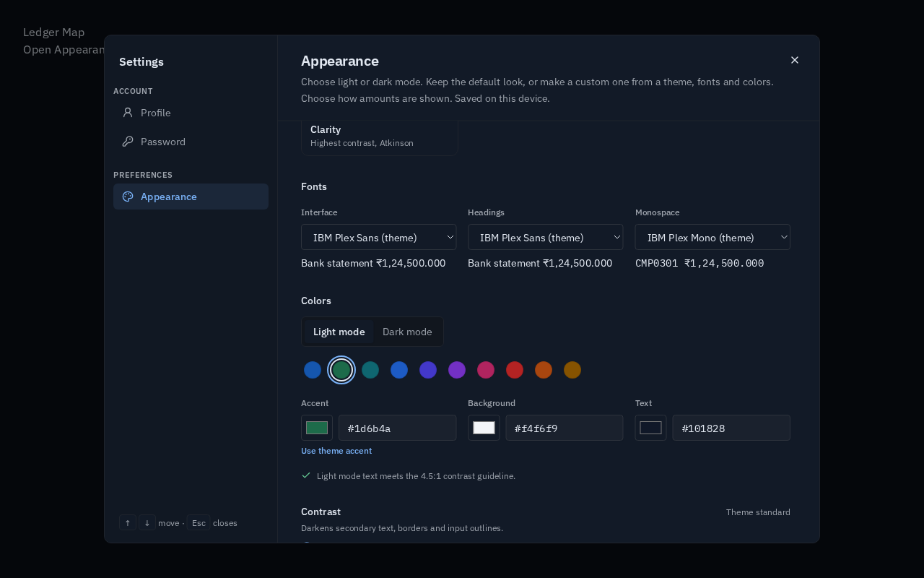Viewport: 924px width, 578px height.
Task: Pick the red accent swatch
Action: coord(515,370)
